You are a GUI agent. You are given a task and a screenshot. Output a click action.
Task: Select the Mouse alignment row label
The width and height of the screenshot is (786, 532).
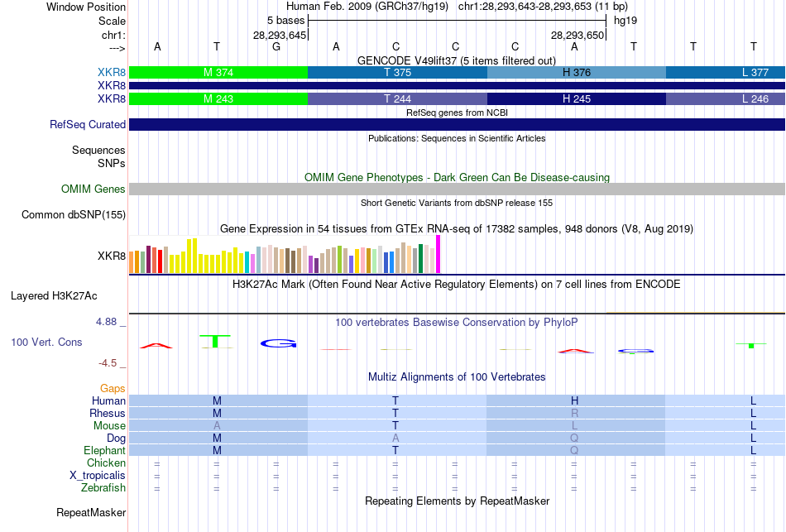tap(109, 426)
